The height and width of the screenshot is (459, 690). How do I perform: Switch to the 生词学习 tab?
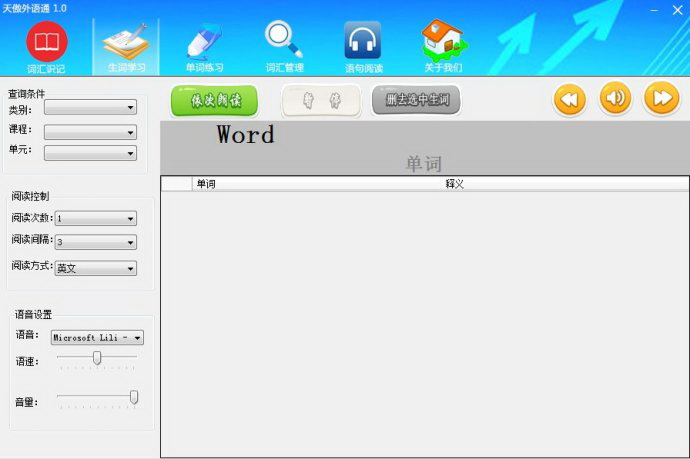pos(126,47)
